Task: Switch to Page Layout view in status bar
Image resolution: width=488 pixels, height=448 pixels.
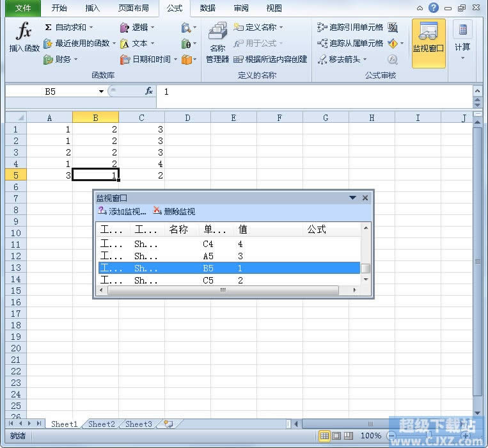Action: (336, 436)
